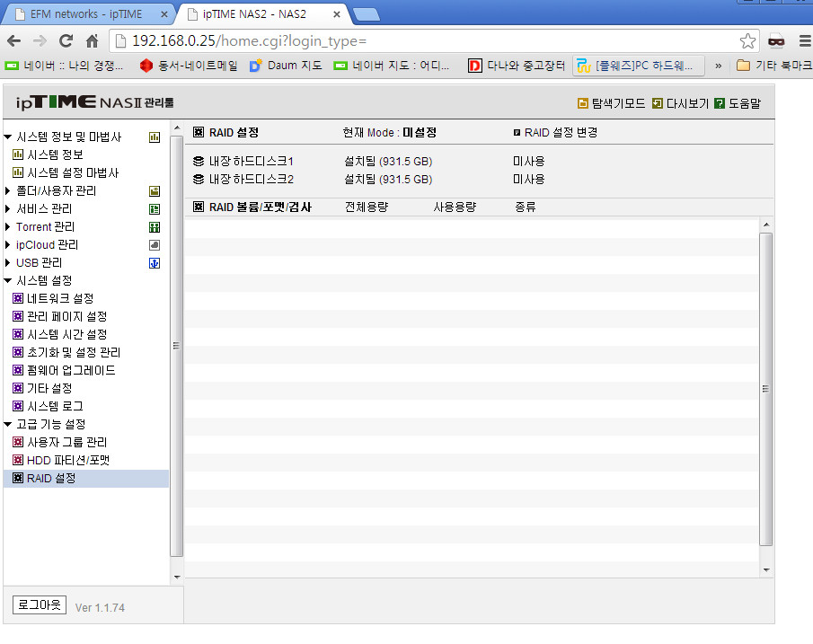The width and height of the screenshot is (813, 644).
Task: Click the RAID volume list scroll-up arrow
Action: (765, 225)
